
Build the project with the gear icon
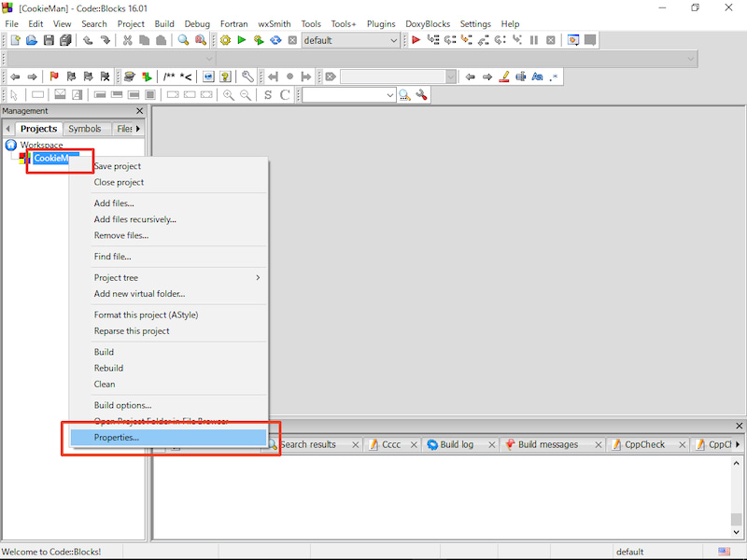[225, 40]
